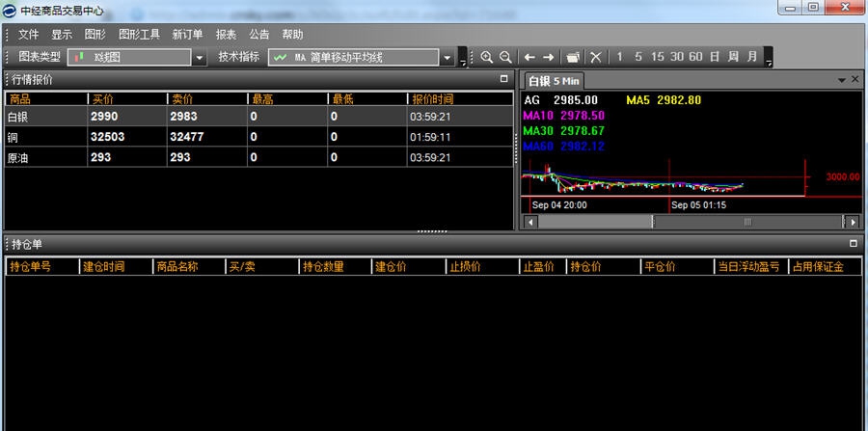Open the 新订单 menu
Viewport: 868px width, 431px height.
coord(187,34)
